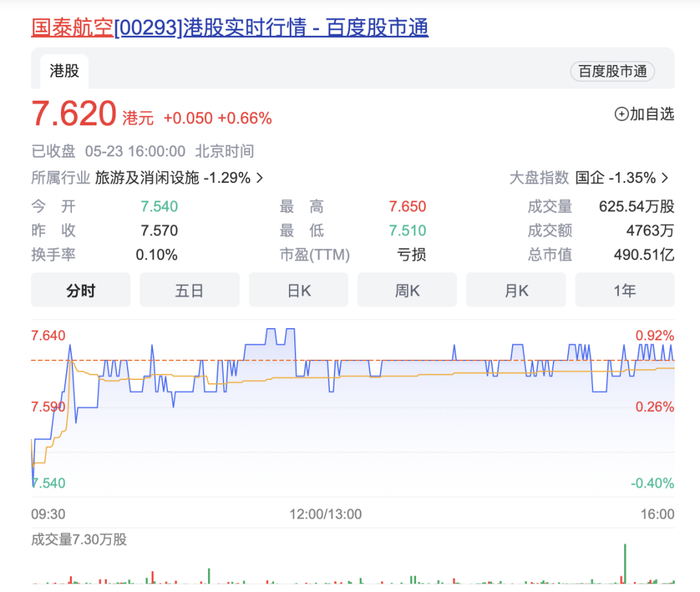Image resolution: width=700 pixels, height=592 pixels.
Task: Switch to the 1年 chart tab
Action: pyautogui.click(x=625, y=290)
